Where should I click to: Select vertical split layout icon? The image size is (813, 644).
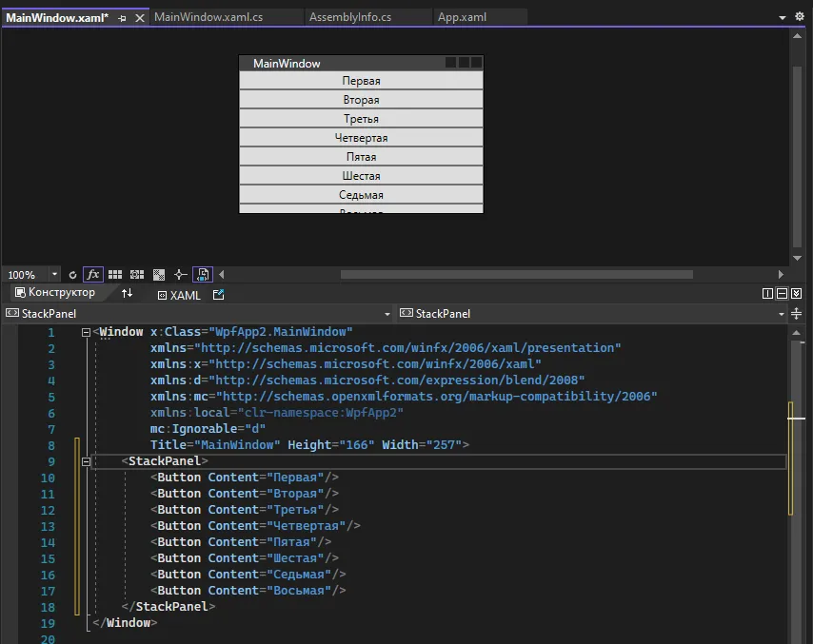[767, 294]
